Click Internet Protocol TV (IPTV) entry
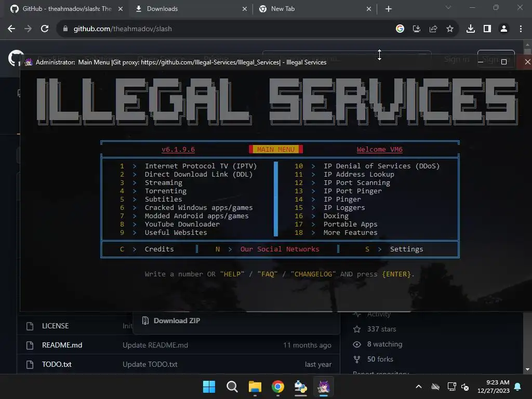 [x=201, y=166]
